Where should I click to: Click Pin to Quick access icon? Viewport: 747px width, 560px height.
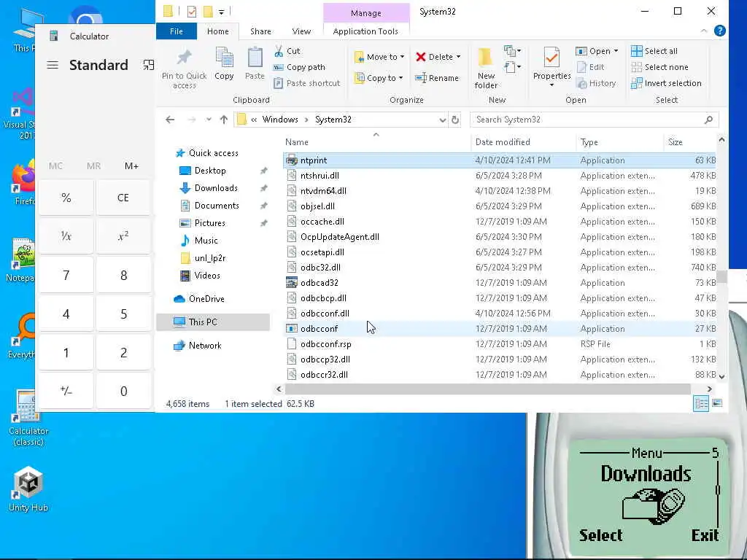click(x=184, y=68)
